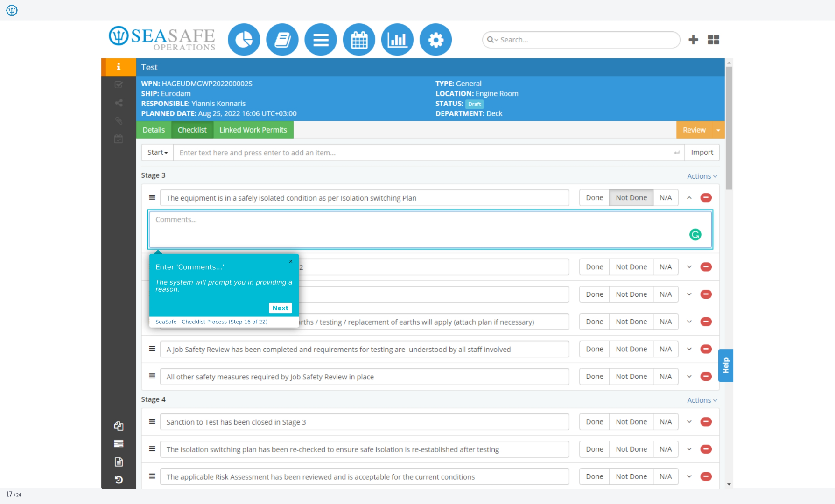Click the vertical scrollbar thumb
Screen dimensions: 835x504
coord(729,127)
